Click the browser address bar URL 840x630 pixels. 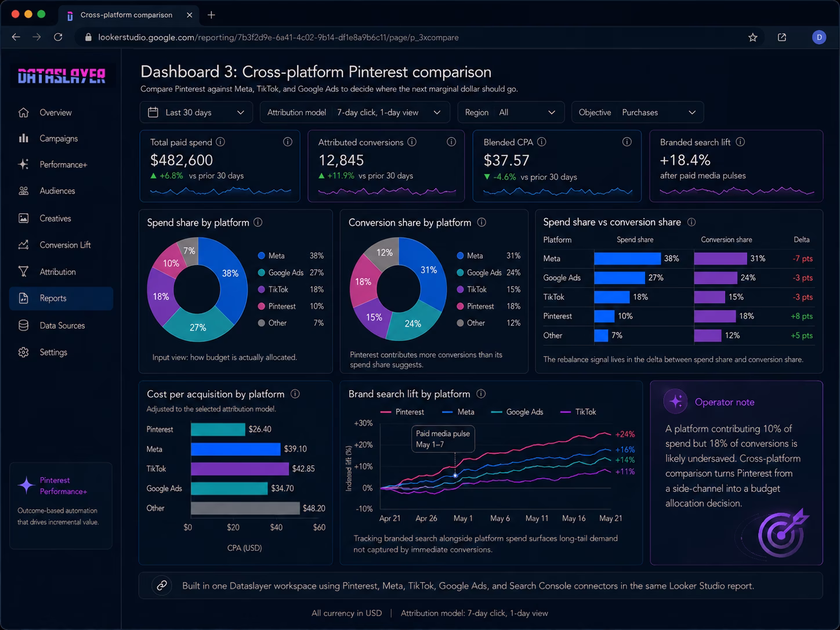[x=278, y=37]
